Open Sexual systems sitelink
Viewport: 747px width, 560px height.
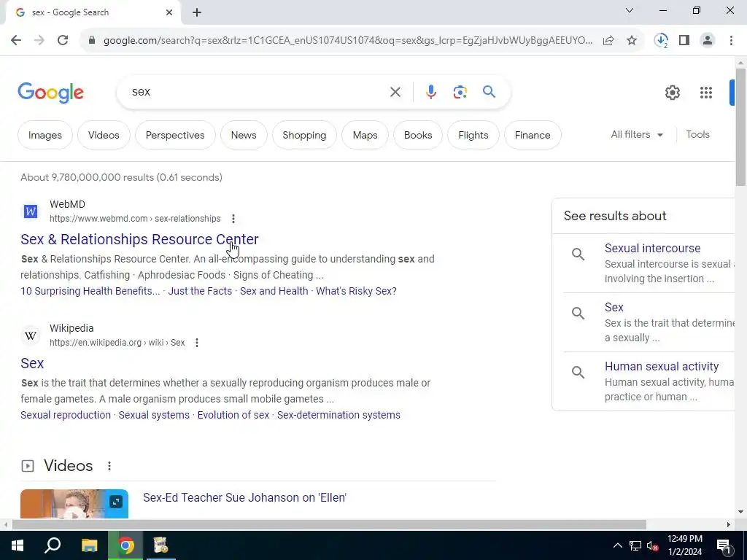pos(154,415)
